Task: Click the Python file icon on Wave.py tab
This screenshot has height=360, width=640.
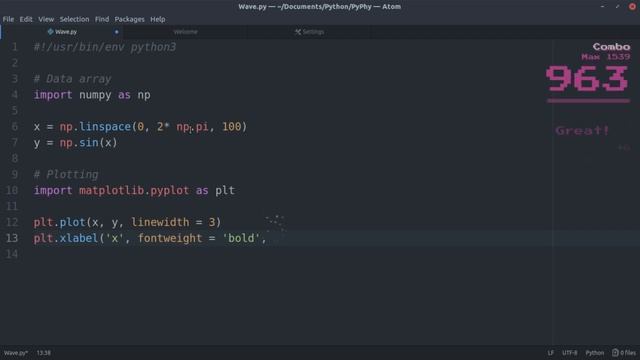Action: pos(50,31)
